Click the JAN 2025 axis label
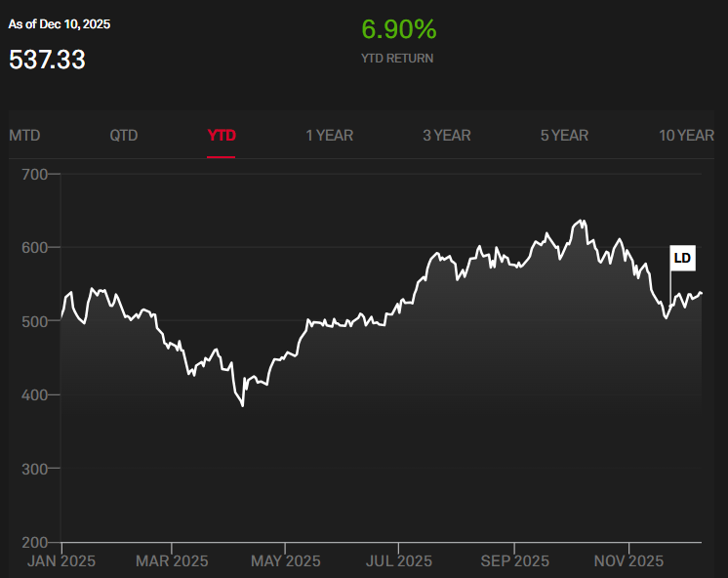This screenshot has width=728, height=578. 61,561
